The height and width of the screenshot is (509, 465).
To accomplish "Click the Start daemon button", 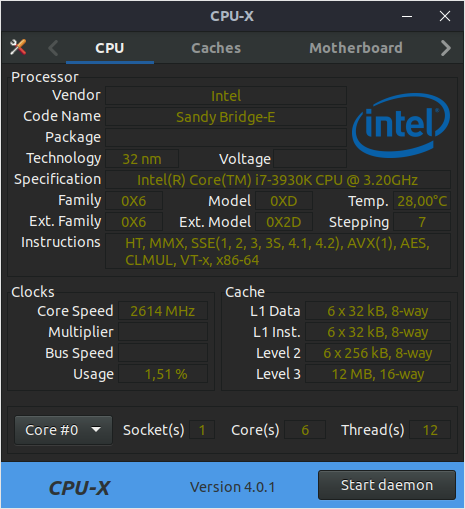I will pyautogui.click(x=387, y=485).
